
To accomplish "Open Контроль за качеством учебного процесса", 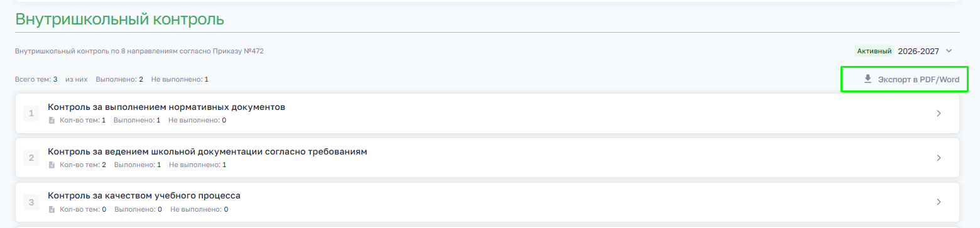I will pyautogui.click(x=144, y=195).
